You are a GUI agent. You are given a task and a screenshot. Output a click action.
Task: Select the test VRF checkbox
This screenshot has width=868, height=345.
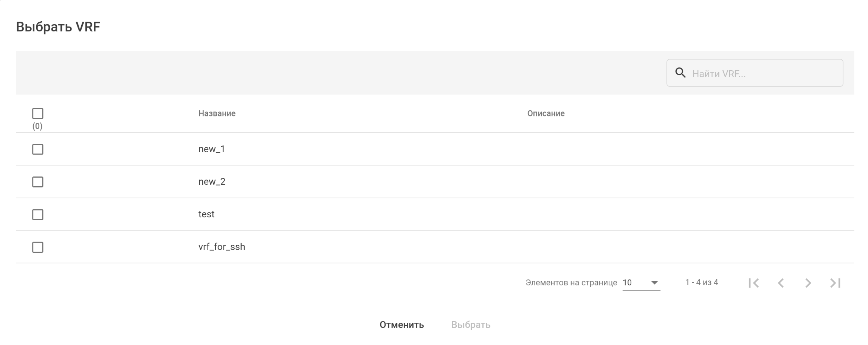coord(38,215)
